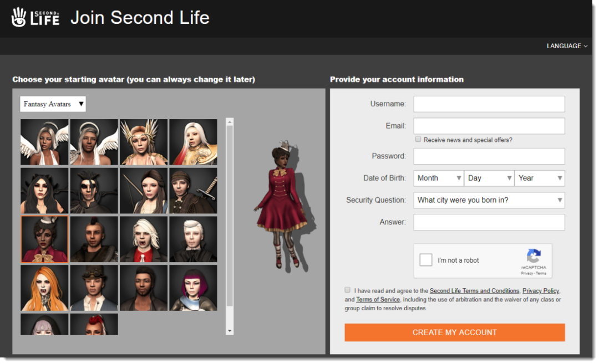
Task: Focus the Username input field
Action: (x=489, y=104)
